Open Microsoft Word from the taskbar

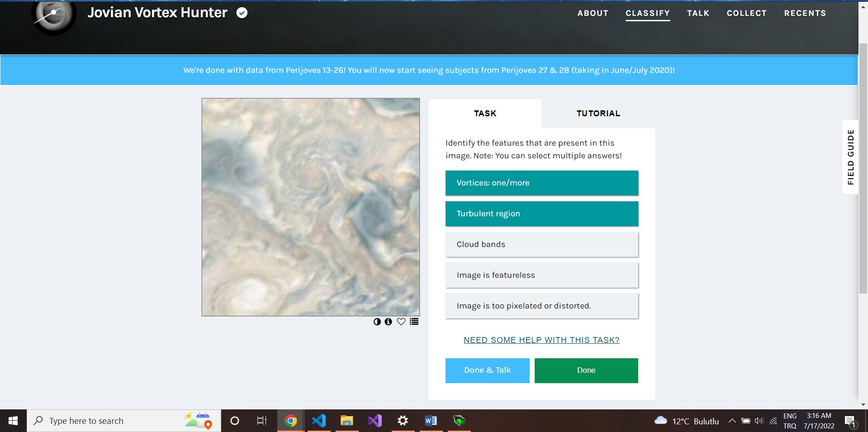pos(431,421)
